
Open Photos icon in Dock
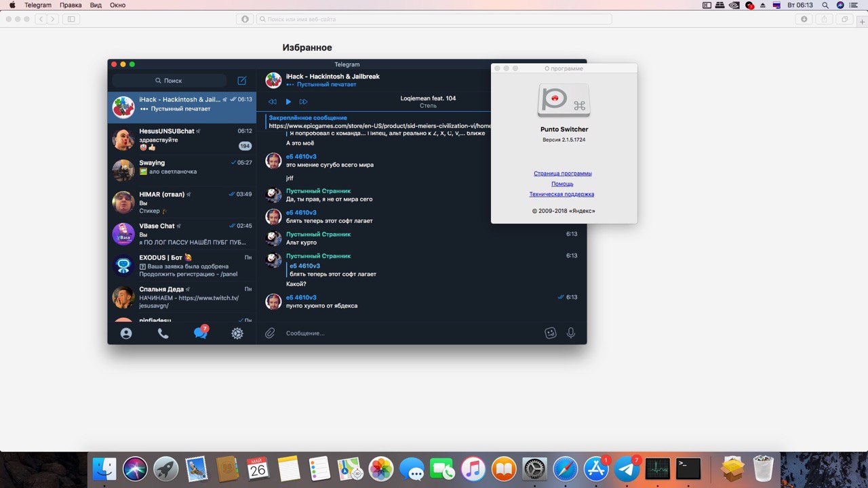coord(381,468)
